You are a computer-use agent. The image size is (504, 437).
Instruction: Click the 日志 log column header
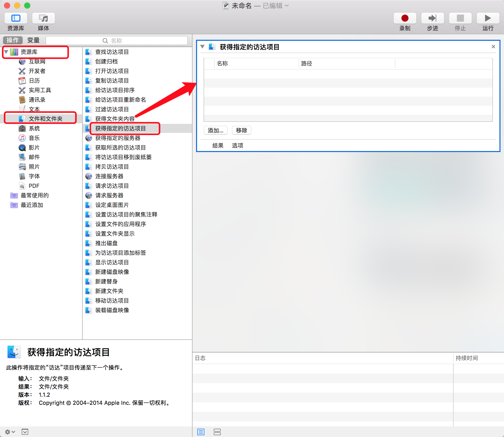click(x=323, y=358)
